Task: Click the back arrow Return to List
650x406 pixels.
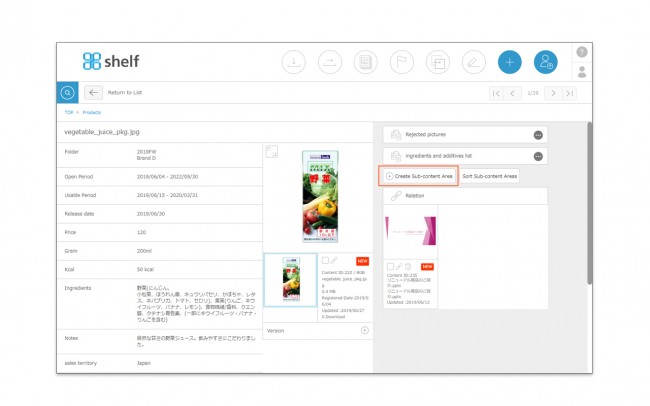Action: tap(93, 92)
